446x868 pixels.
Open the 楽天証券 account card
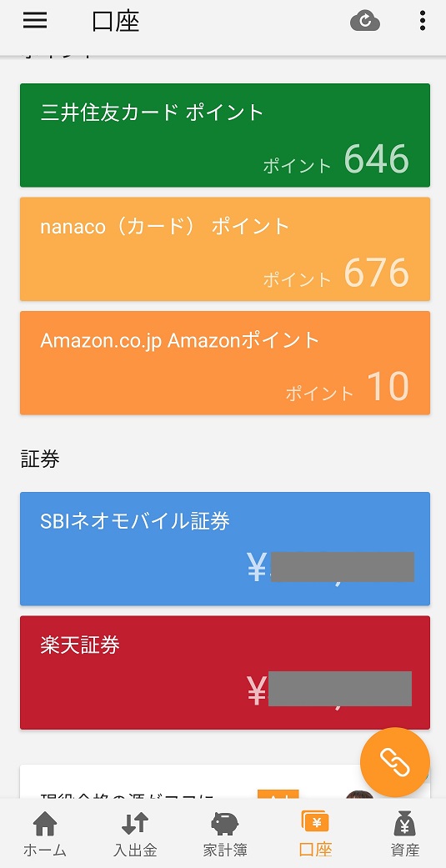pos(224,673)
